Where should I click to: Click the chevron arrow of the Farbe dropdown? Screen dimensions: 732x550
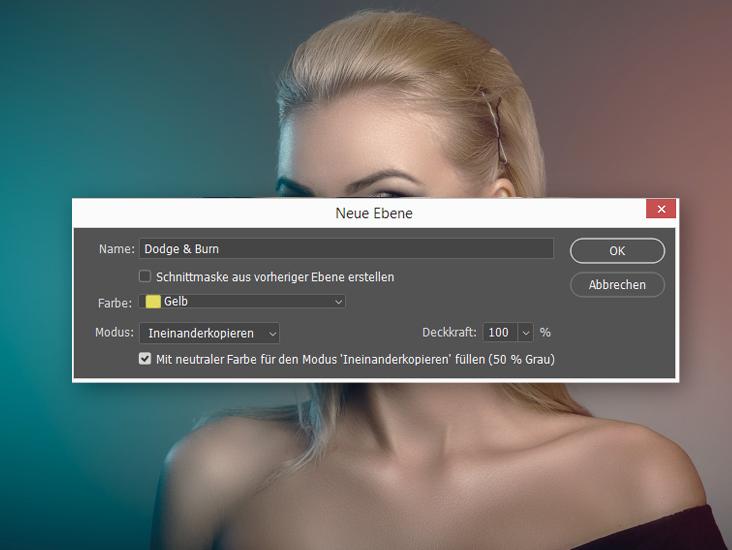338,301
